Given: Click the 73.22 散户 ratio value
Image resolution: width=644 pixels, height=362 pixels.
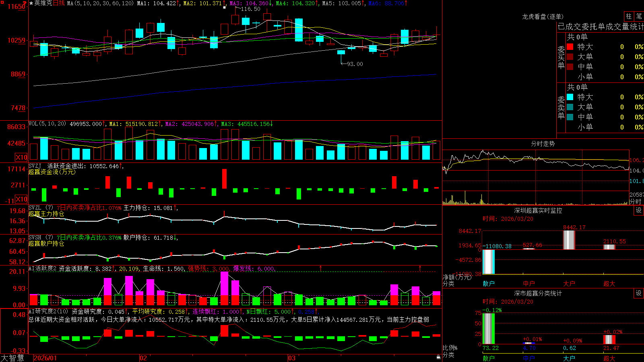Looking at the screenshot, I should (x=491, y=348).
